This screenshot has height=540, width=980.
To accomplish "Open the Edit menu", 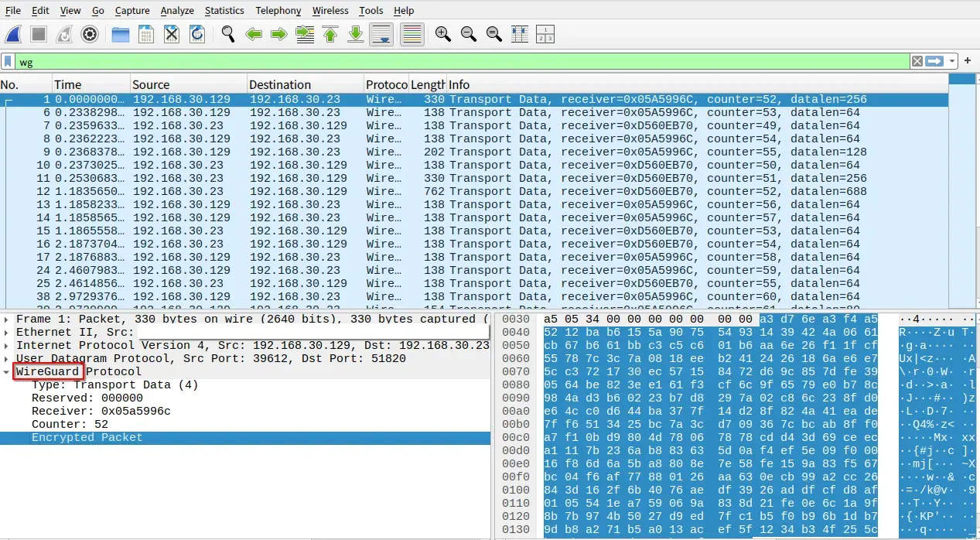I will [x=40, y=10].
